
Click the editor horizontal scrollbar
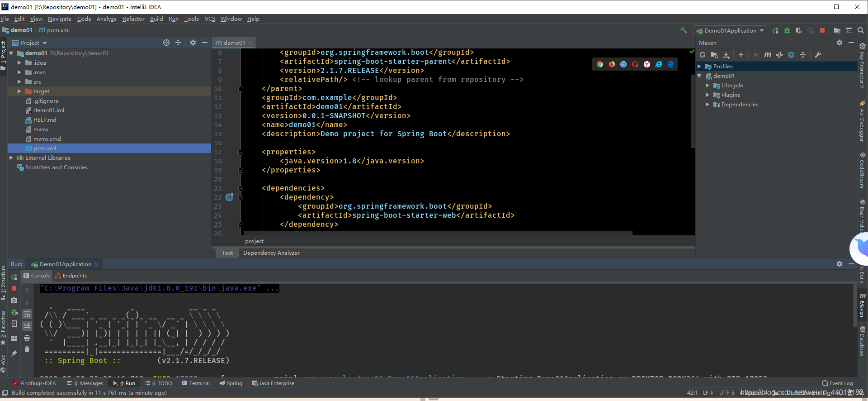click(x=438, y=233)
